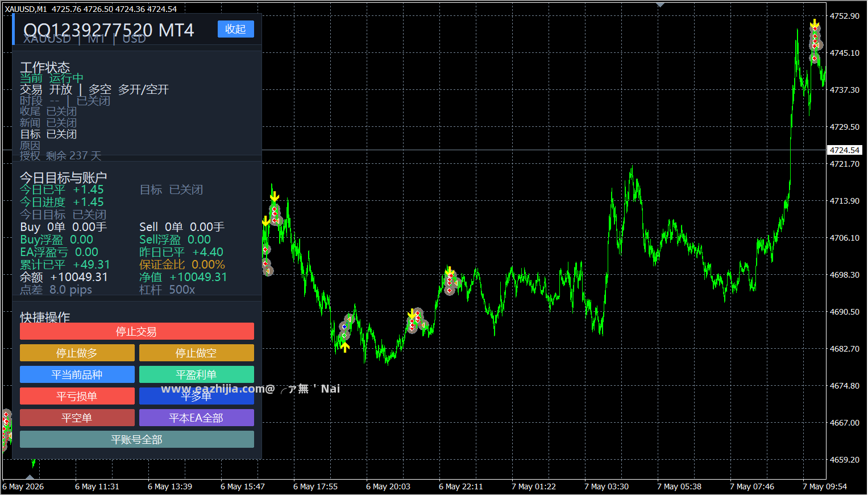Click the current price label 4724.54
This screenshot has width=868, height=495.
click(x=845, y=150)
